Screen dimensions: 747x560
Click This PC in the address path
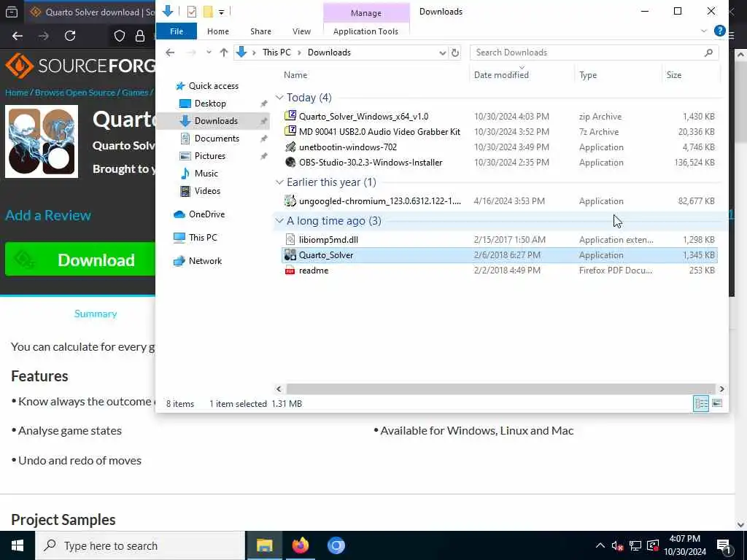point(276,52)
